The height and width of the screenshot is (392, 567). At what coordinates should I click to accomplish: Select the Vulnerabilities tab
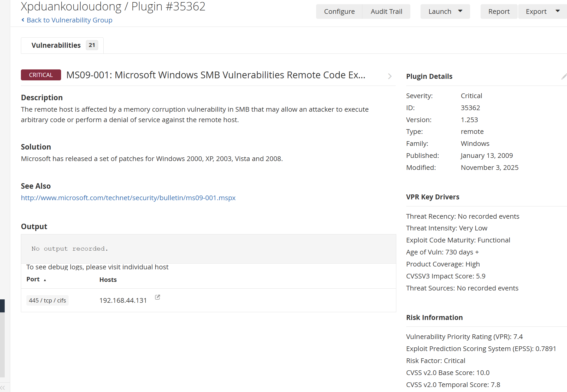[56, 45]
